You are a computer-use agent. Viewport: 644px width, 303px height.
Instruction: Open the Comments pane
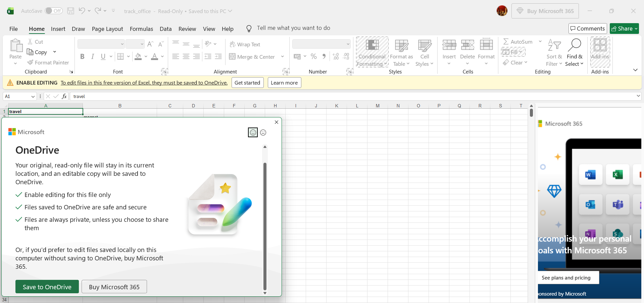pos(588,29)
